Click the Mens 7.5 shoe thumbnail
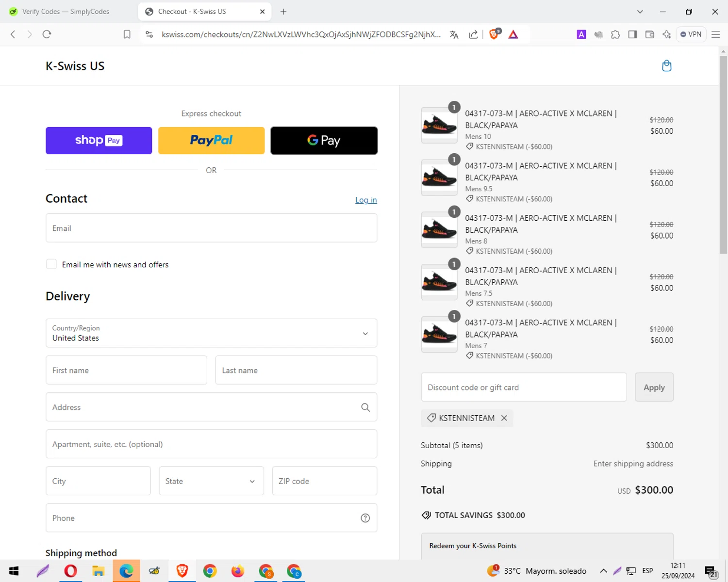 439,282
